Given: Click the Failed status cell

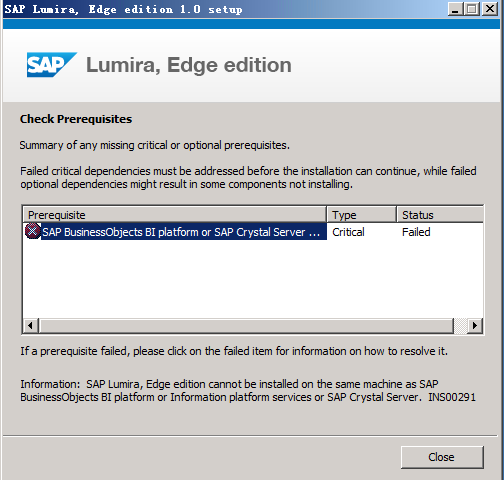Looking at the screenshot, I should pos(416,232).
